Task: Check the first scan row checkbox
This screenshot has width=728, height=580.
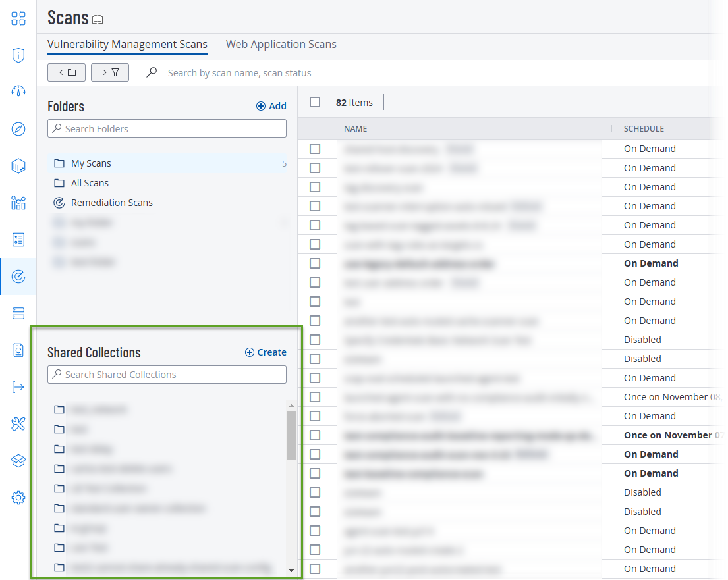Action: (315, 149)
